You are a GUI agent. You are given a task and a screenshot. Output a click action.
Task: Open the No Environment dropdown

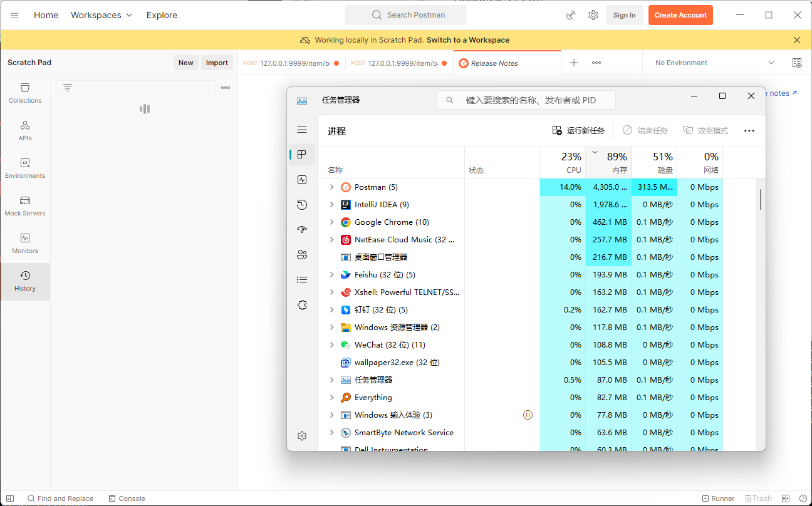click(713, 63)
